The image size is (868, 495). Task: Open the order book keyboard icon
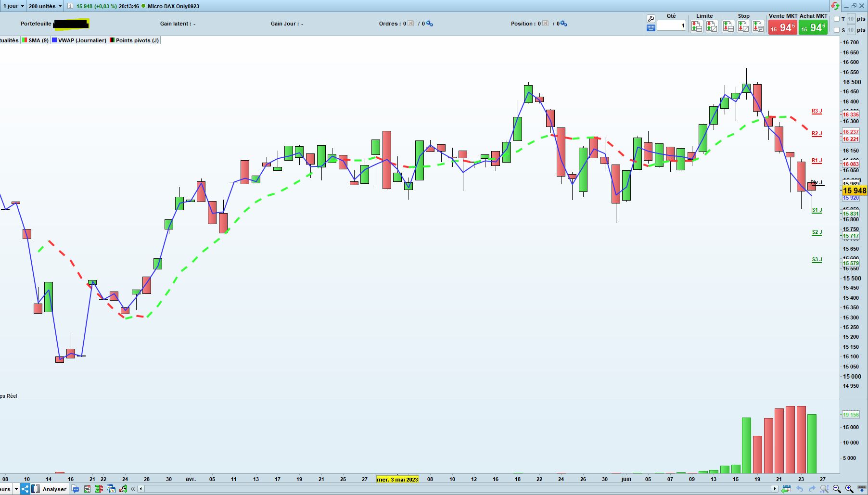[651, 28]
